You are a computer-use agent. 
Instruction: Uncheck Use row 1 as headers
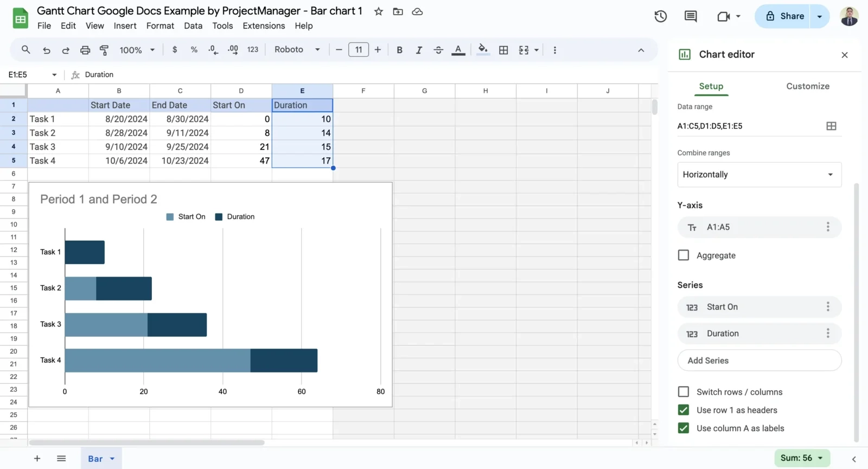(x=684, y=410)
